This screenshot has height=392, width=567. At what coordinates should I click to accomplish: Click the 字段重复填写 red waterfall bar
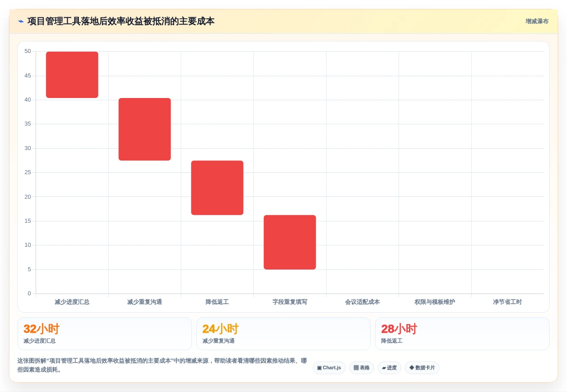click(x=290, y=242)
